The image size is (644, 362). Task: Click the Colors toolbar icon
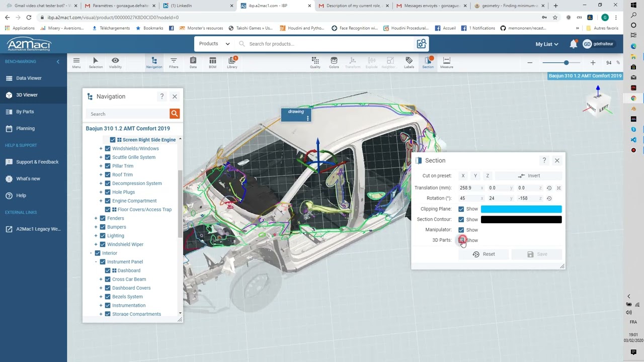(334, 62)
